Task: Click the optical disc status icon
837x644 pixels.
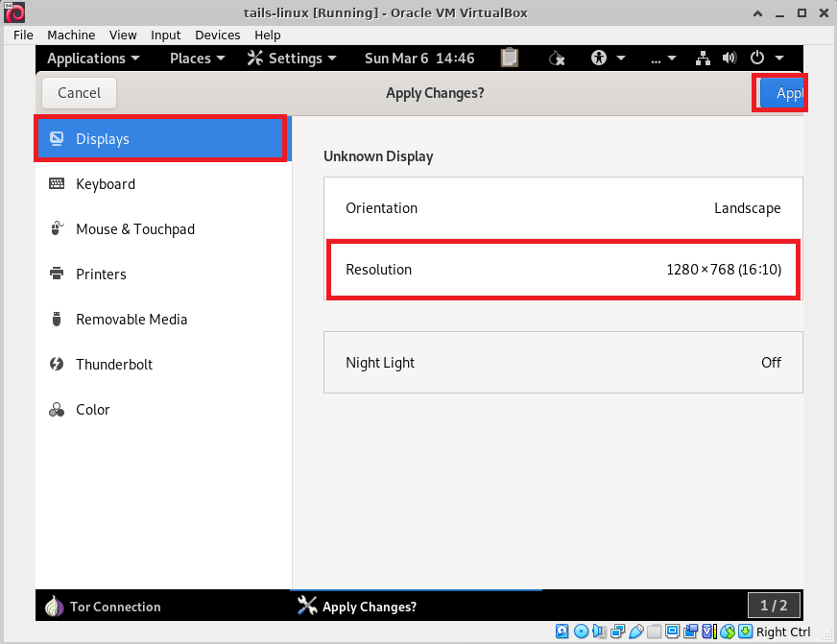Action: click(581, 632)
